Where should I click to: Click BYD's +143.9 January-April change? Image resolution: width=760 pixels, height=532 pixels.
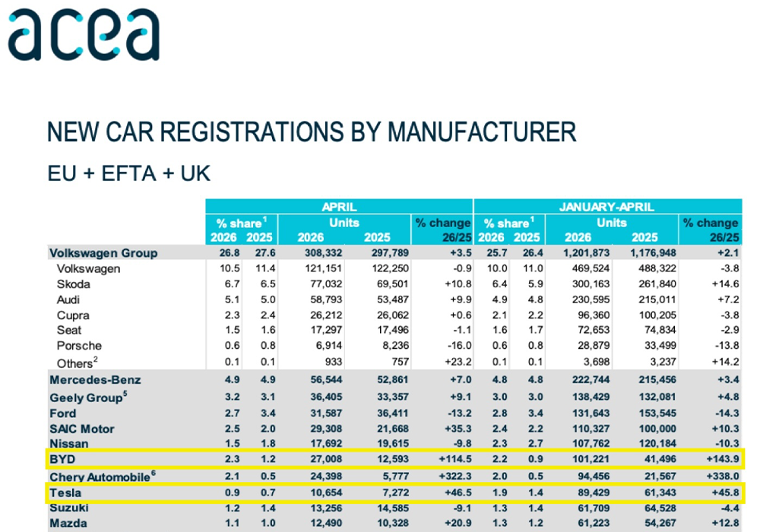723,459
